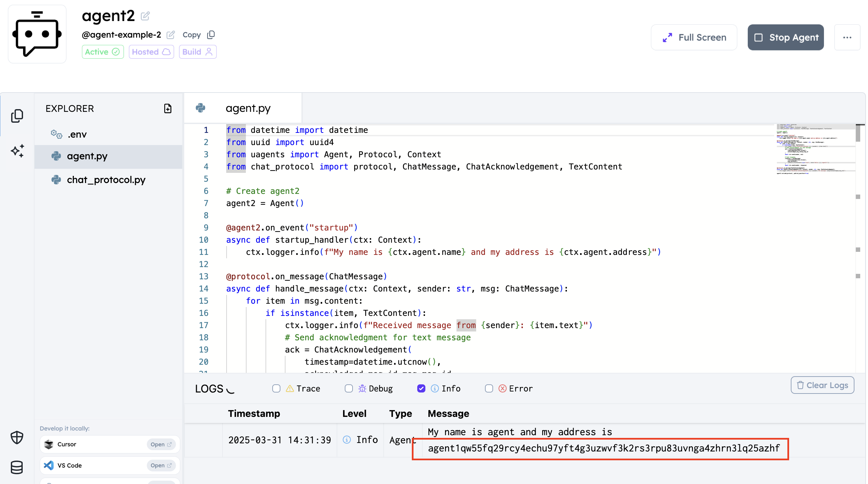Click the Stop Agent button
Viewport: 868px width, 484px height.
coord(786,37)
